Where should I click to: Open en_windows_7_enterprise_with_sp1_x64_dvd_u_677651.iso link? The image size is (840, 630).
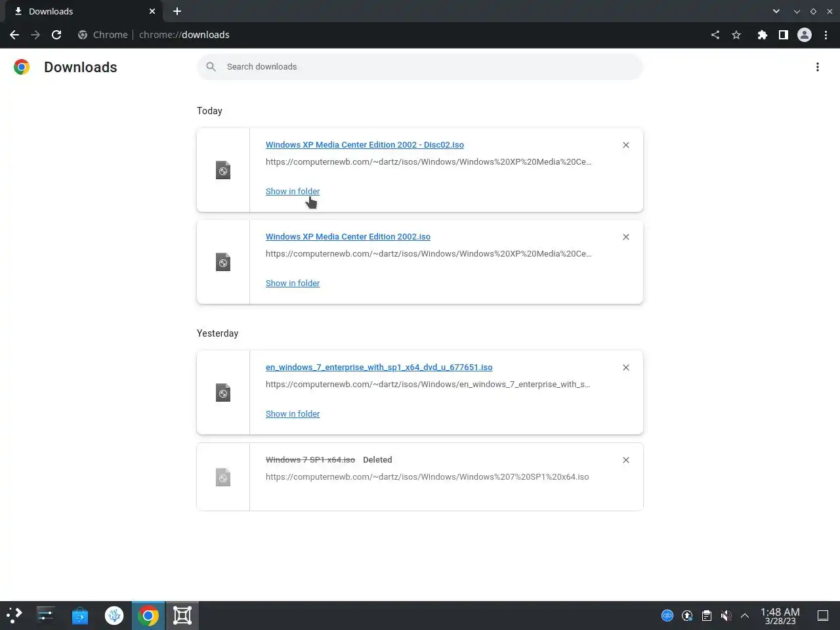coord(379,367)
